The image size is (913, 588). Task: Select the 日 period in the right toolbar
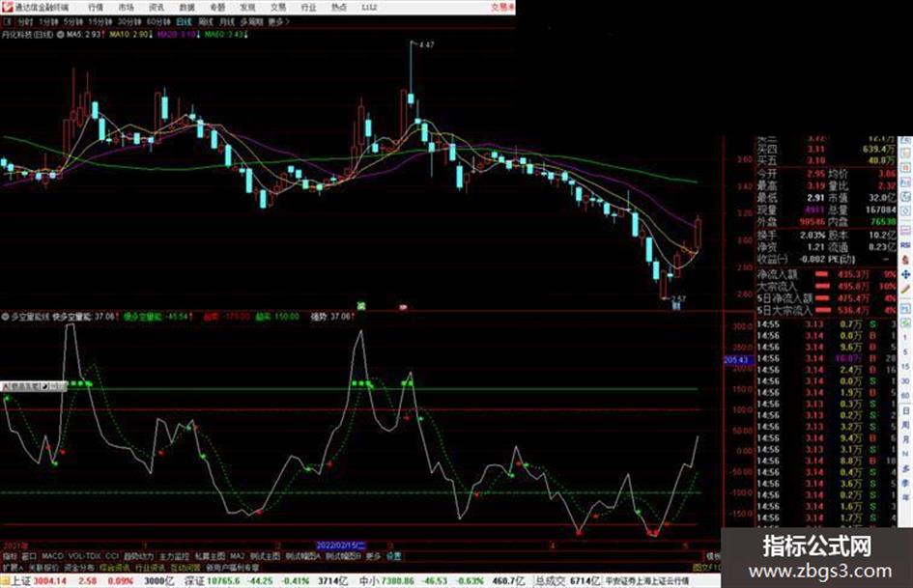coord(905,411)
